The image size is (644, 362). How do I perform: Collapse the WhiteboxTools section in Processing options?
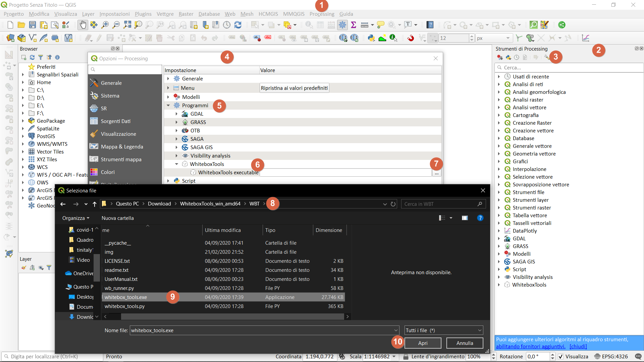[177, 164]
